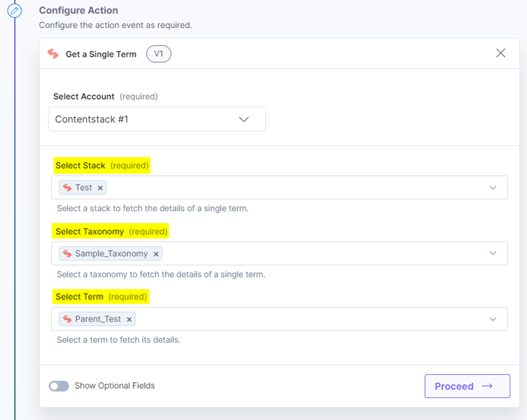Close the Get a Single Term panel
Image resolution: width=527 pixels, height=420 pixels.
(x=501, y=53)
